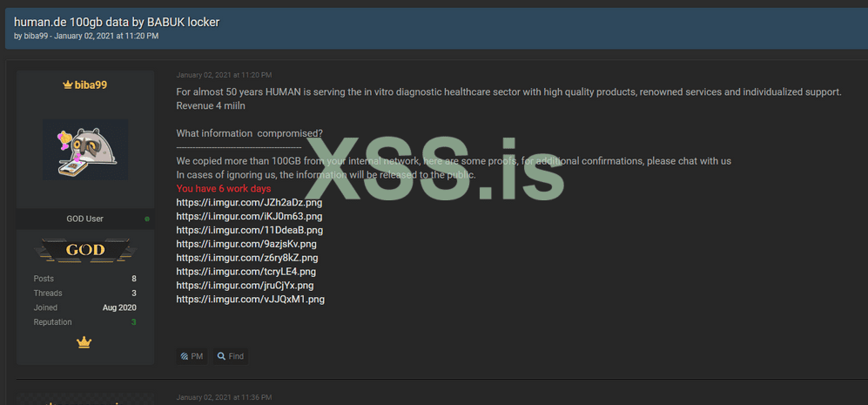The image size is (868, 405).
Task: Click the Posts count 8
Action: 134,279
